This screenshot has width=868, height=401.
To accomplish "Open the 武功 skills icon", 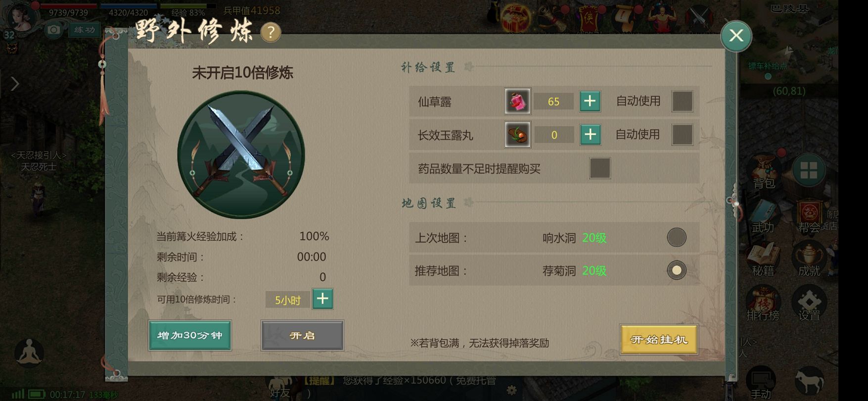I will pyautogui.click(x=763, y=216).
